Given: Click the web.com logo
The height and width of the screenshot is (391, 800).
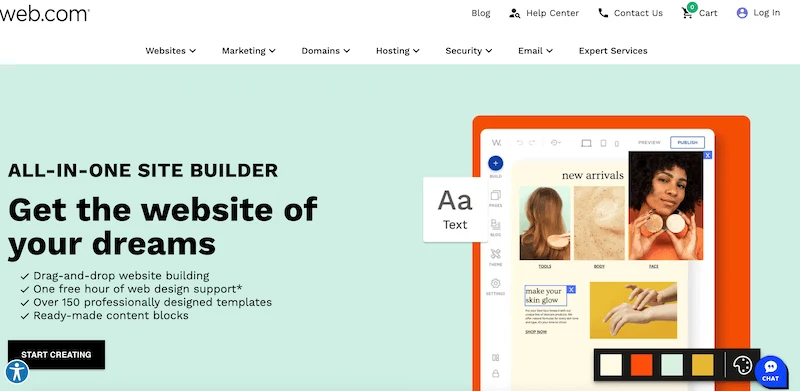Looking at the screenshot, I should pos(44,14).
